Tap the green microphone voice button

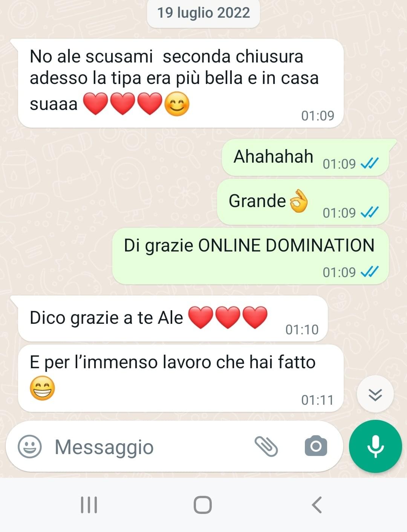tap(375, 446)
